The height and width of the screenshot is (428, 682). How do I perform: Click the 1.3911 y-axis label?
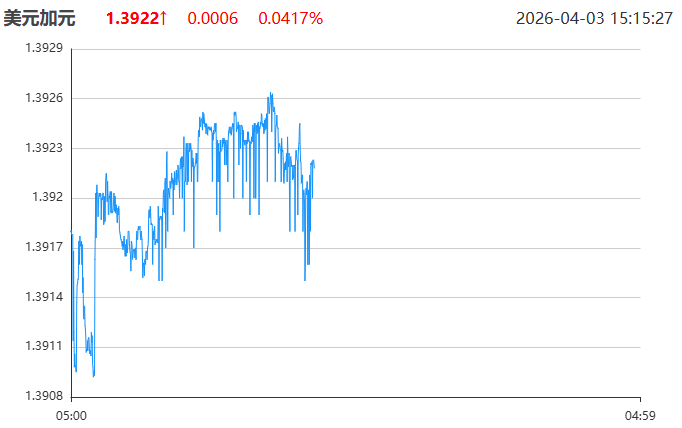(x=43, y=346)
